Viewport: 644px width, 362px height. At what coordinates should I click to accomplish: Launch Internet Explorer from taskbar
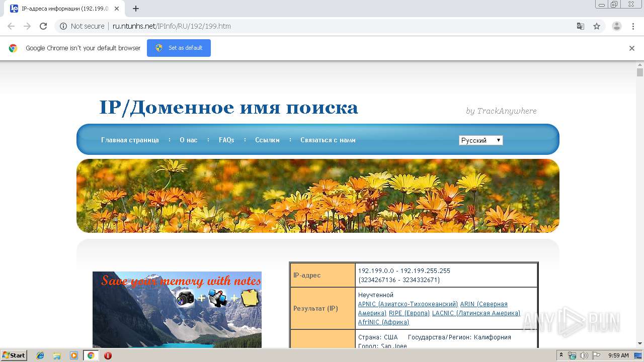[40, 355]
